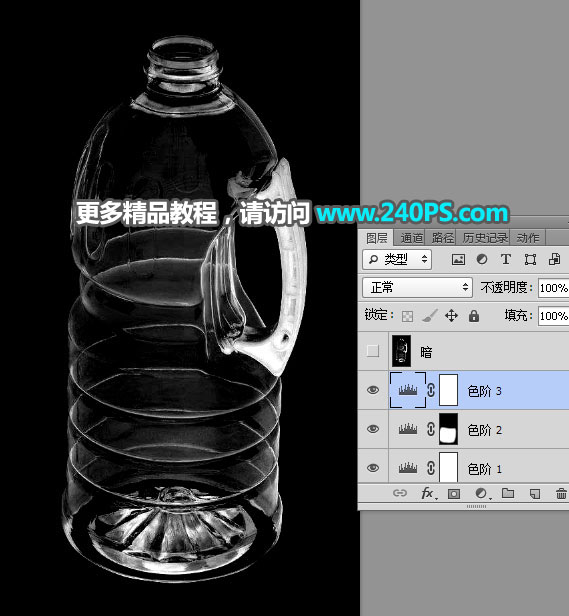This screenshot has width=569, height=616.
Task: Hide the 色阶 2 layer
Action: (x=373, y=429)
